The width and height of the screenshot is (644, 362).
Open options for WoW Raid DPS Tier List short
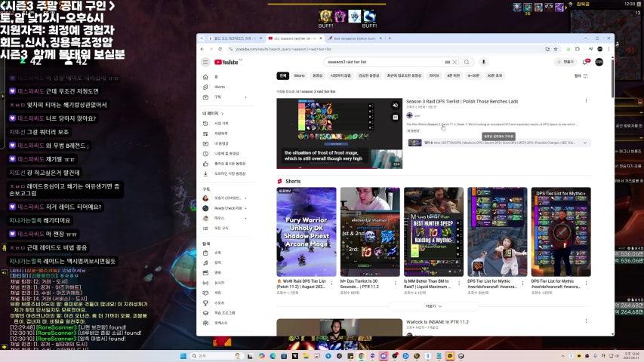coord(332,283)
